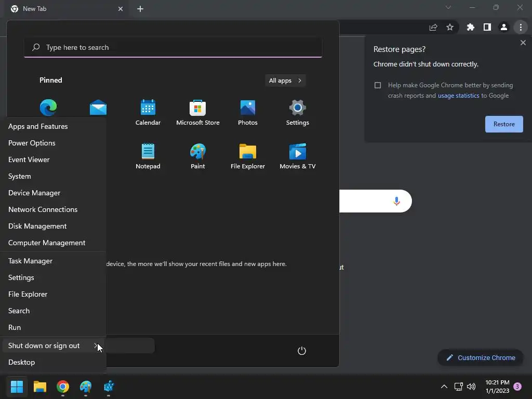Open the Paint pinned app
Screen dimensions: 532x399
198,156
